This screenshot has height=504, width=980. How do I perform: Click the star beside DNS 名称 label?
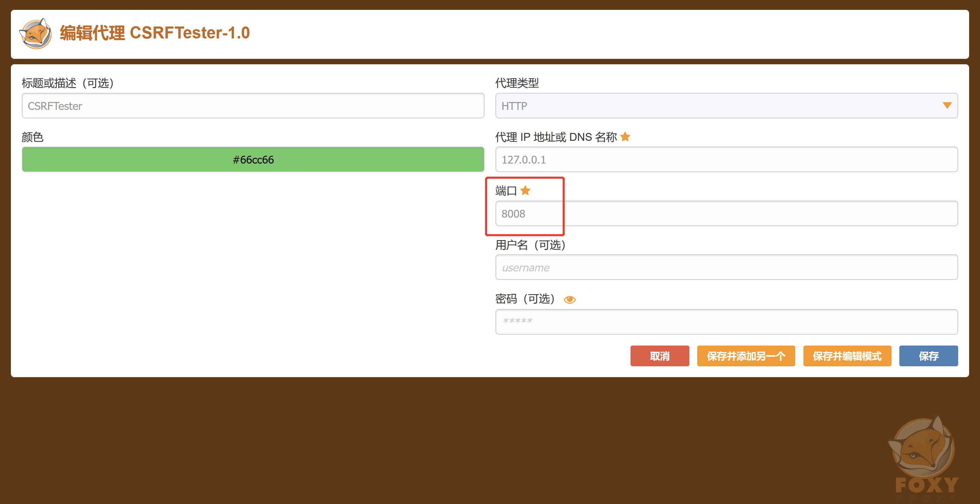(x=625, y=137)
